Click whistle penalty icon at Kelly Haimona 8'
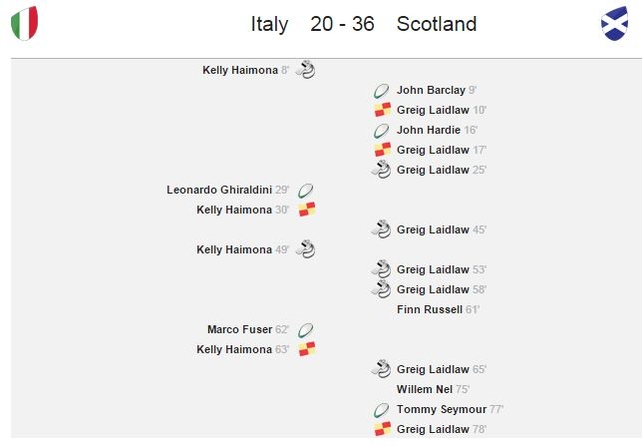This screenshot has width=642, height=446. pos(305,69)
